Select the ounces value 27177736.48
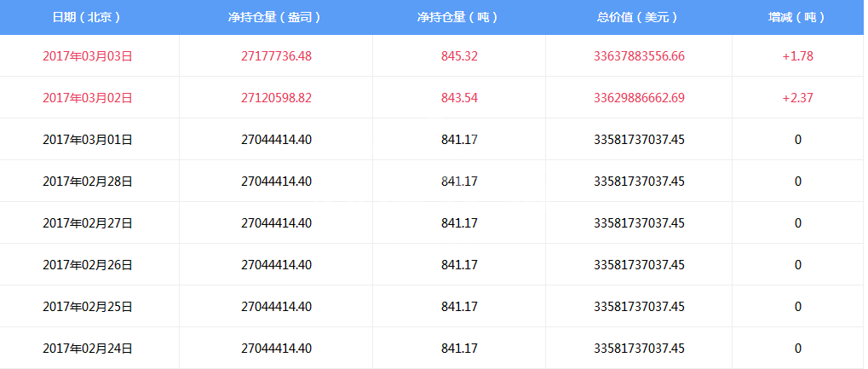This screenshot has width=868, height=369. [276, 56]
